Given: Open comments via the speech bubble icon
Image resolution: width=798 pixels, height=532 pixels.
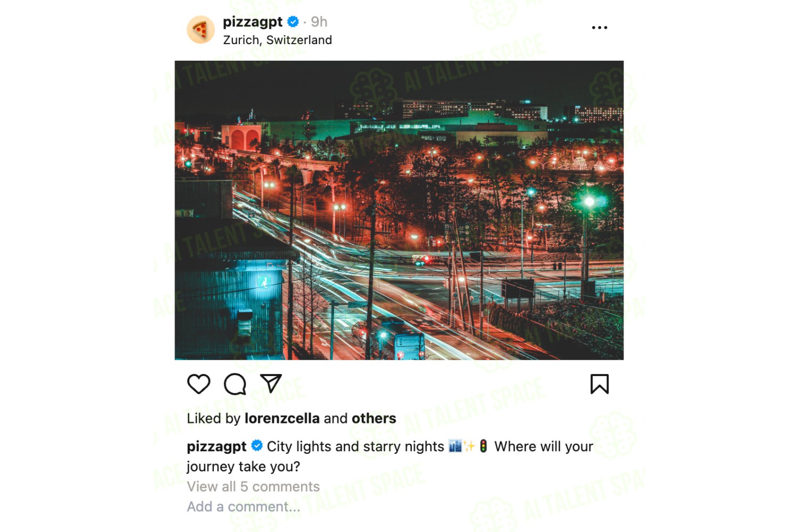Looking at the screenshot, I should 235,384.
